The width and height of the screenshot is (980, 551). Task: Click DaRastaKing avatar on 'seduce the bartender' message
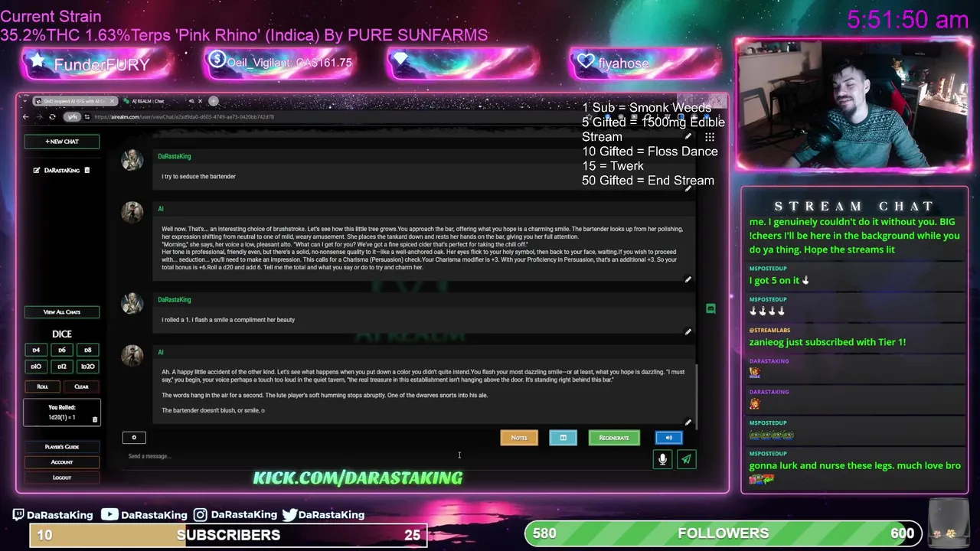coord(132,159)
